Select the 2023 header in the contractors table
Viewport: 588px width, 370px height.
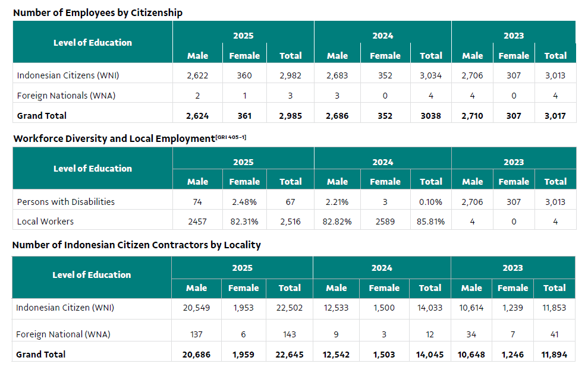(512, 268)
